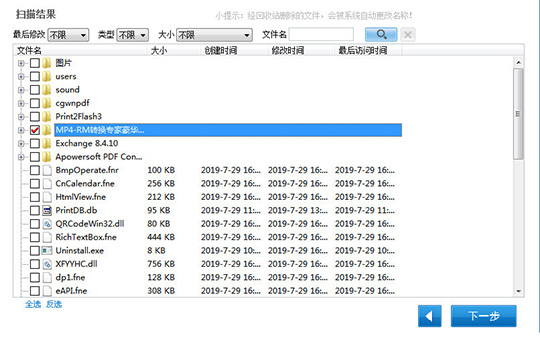The image size is (540, 360).
Task: Click the vertical scrollbar thumb
Action: coord(518,114)
